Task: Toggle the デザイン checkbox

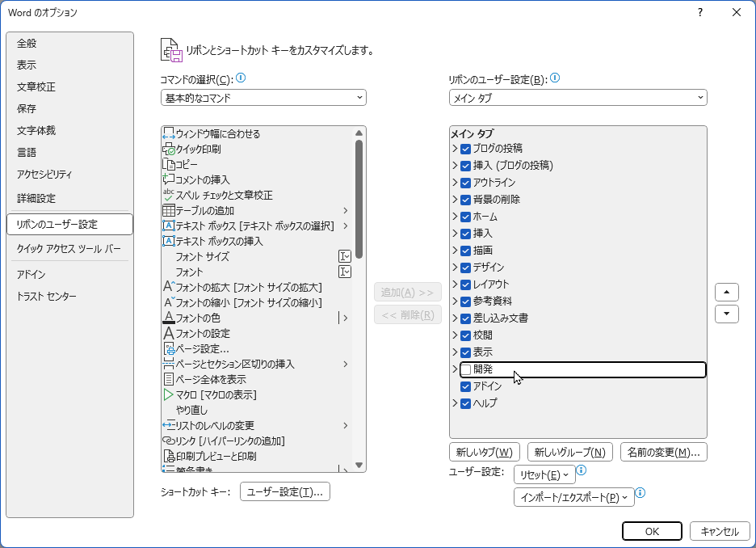Action: 466,268
